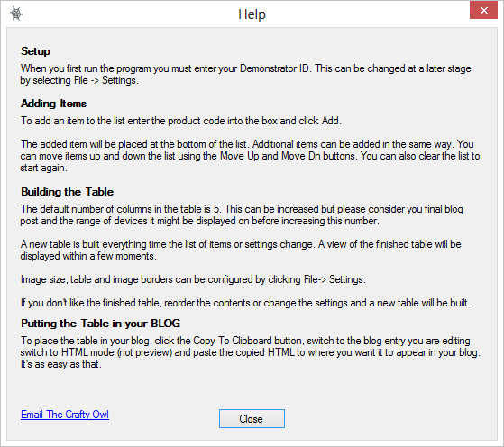This screenshot has height=447, width=504.
Task: Click the line about entering the product code
Action: tap(181, 121)
